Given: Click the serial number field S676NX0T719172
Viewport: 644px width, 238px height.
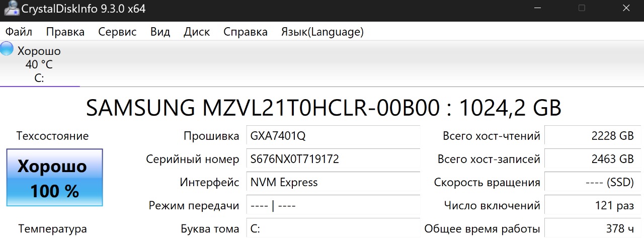Looking at the screenshot, I should [333, 160].
